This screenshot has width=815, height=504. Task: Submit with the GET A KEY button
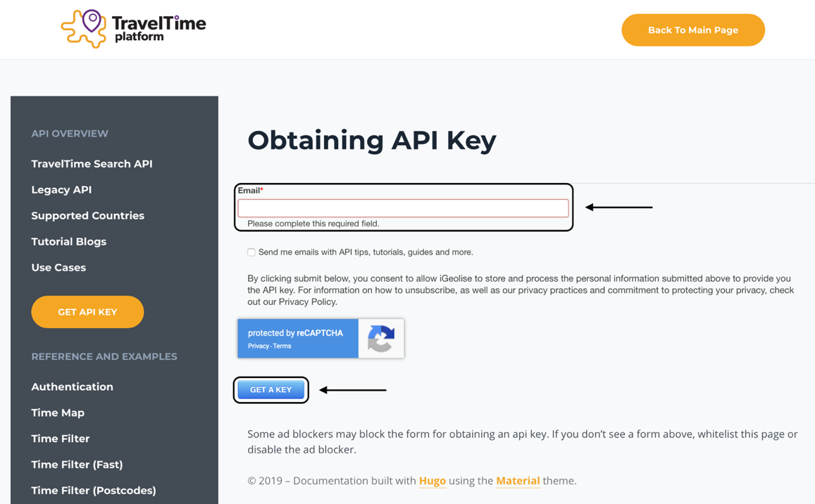tap(270, 390)
